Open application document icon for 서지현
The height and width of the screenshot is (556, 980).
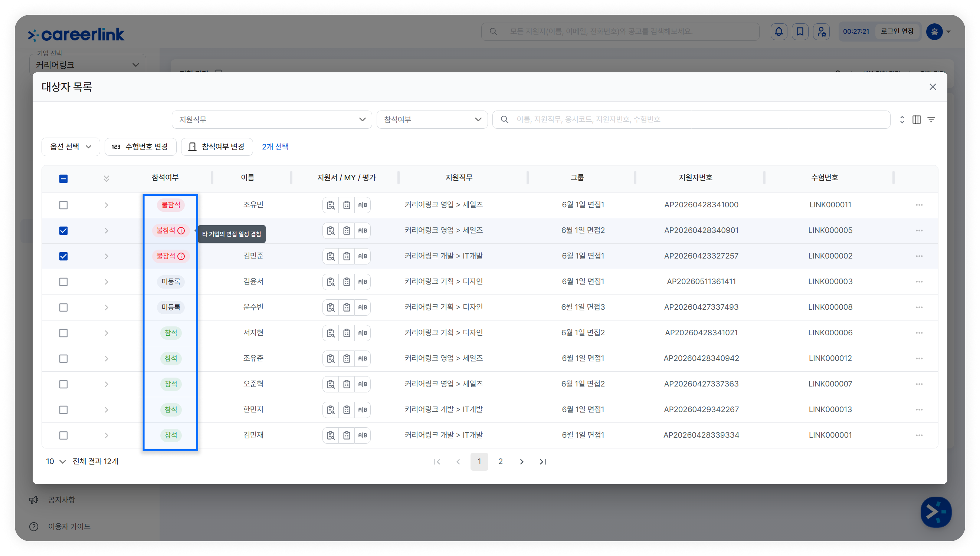pyautogui.click(x=330, y=333)
